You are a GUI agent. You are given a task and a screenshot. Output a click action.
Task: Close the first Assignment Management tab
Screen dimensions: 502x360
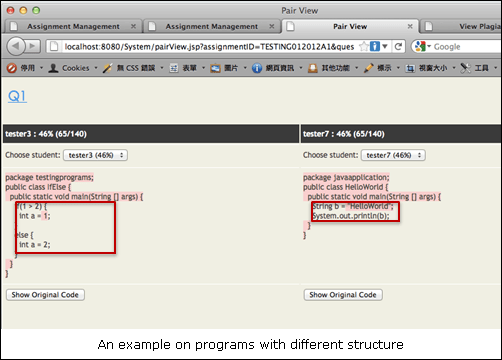click(x=133, y=26)
